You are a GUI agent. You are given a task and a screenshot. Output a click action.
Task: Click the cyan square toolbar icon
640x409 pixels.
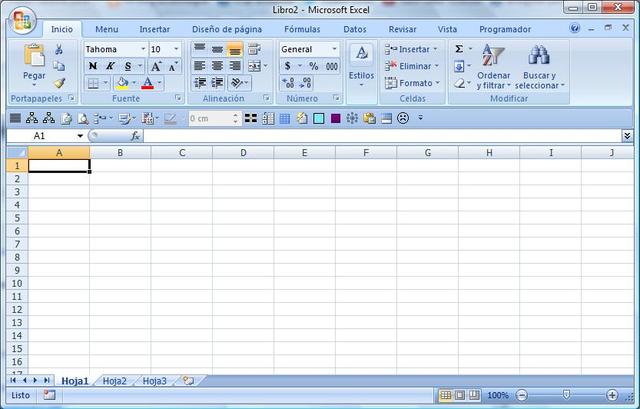(x=318, y=118)
